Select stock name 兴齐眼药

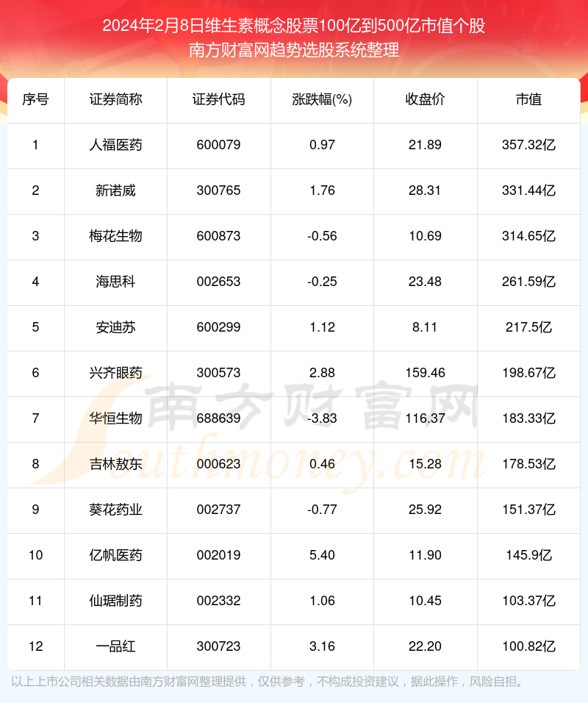point(115,373)
